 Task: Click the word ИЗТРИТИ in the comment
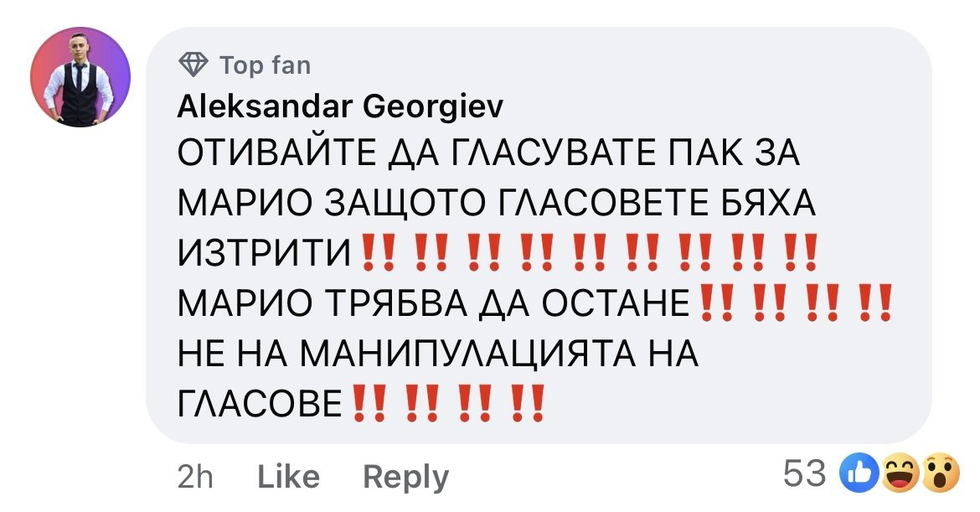coord(266,253)
